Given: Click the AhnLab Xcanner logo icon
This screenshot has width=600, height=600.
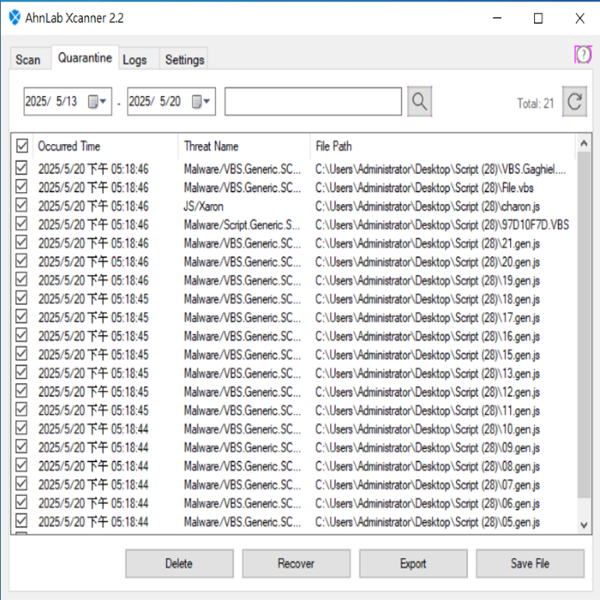Looking at the screenshot, I should pyautogui.click(x=15, y=18).
